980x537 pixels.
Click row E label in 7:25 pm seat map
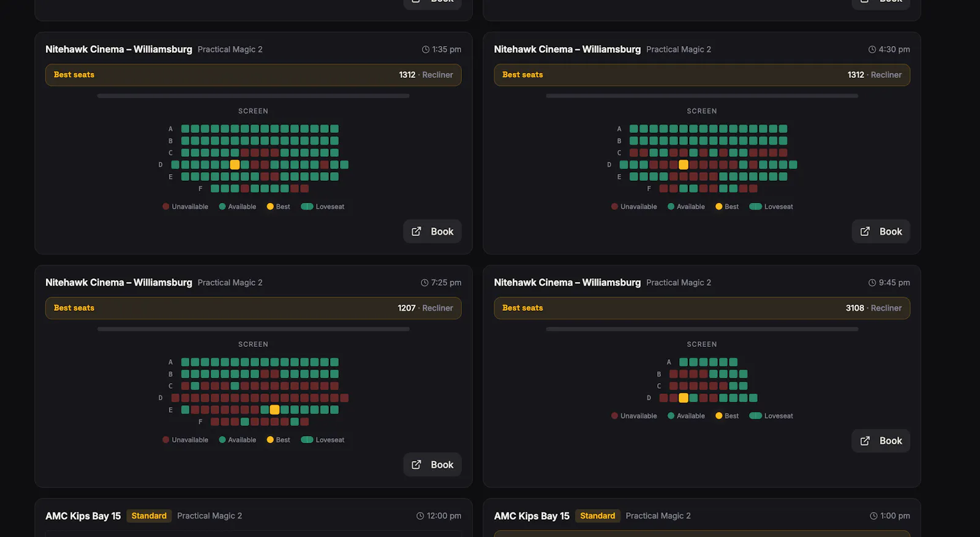(171, 410)
